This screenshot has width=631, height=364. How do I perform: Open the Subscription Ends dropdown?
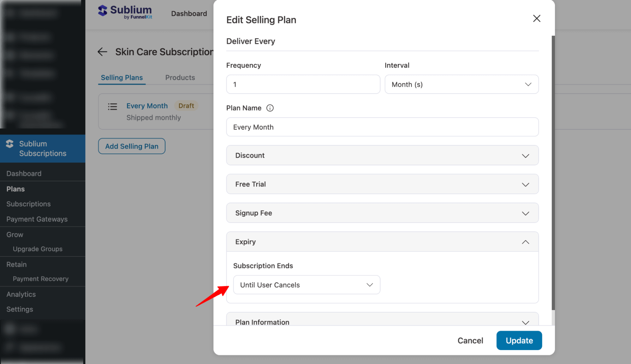(x=306, y=285)
